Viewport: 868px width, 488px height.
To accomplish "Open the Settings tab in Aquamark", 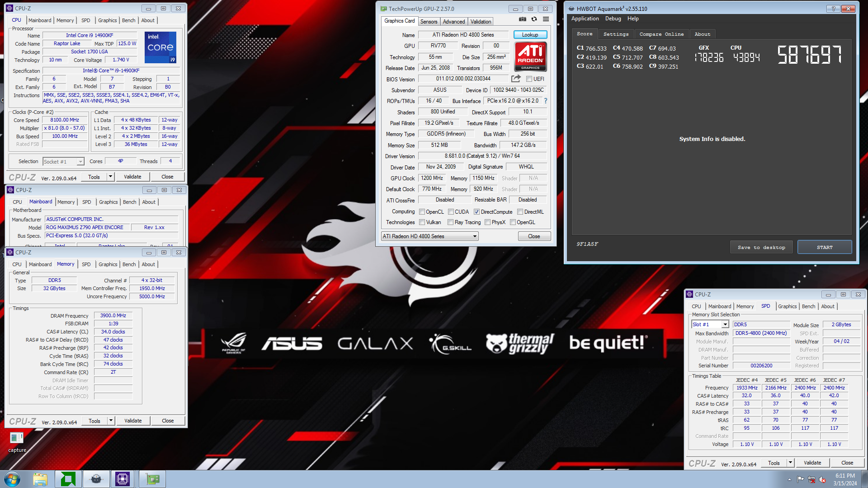I will click(616, 34).
